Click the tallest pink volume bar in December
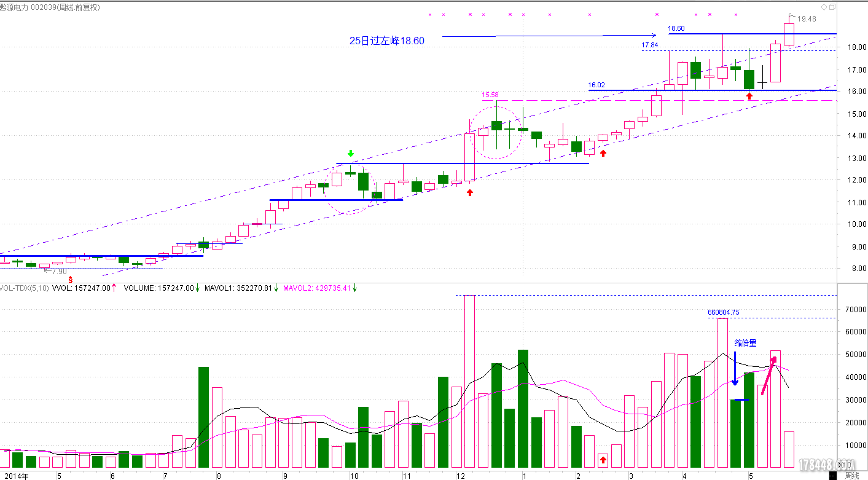 click(x=469, y=381)
